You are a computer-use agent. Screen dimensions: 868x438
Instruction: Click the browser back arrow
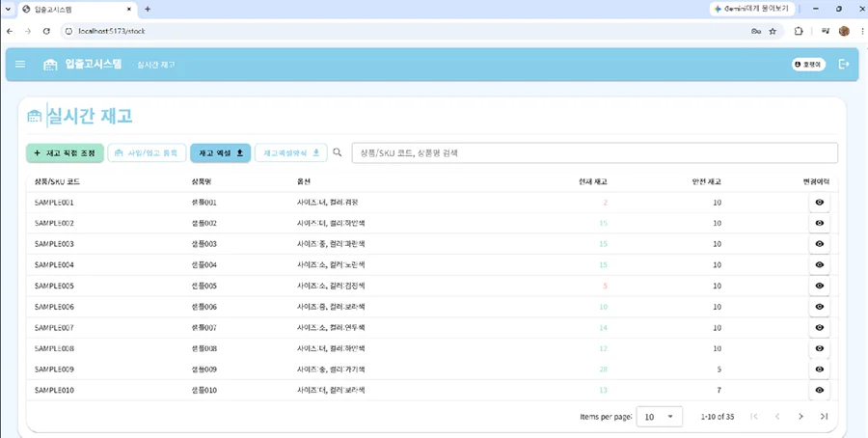pyautogui.click(x=10, y=31)
